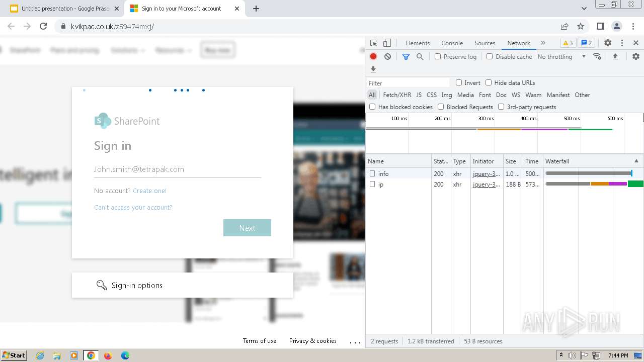Image resolution: width=644 pixels, height=362 pixels.
Task: Open Sign-in options
Action: (x=183, y=285)
